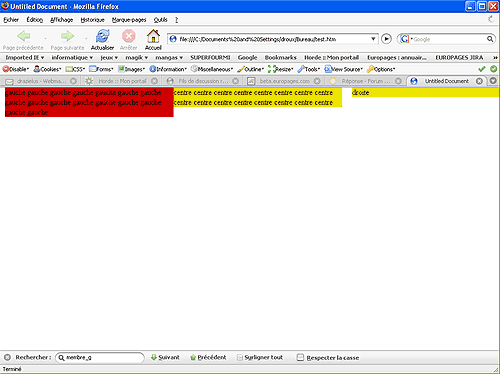Go to the Accueil home icon

[153, 36]
